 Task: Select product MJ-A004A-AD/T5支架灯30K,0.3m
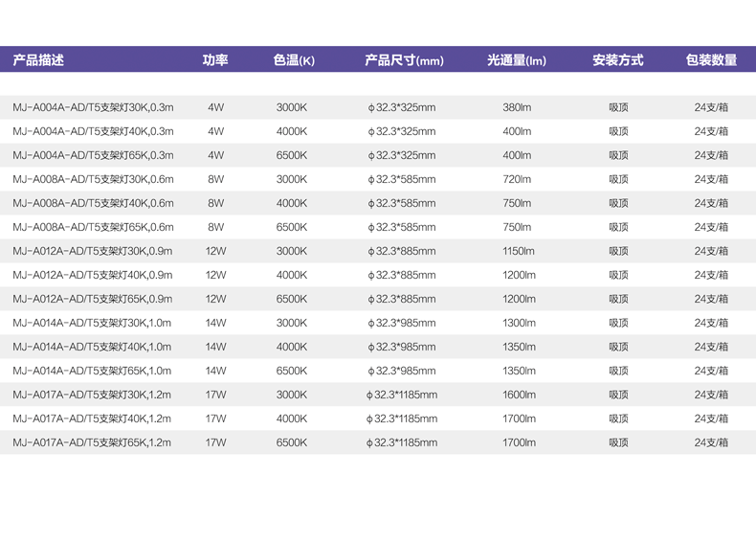click(93, 107)
